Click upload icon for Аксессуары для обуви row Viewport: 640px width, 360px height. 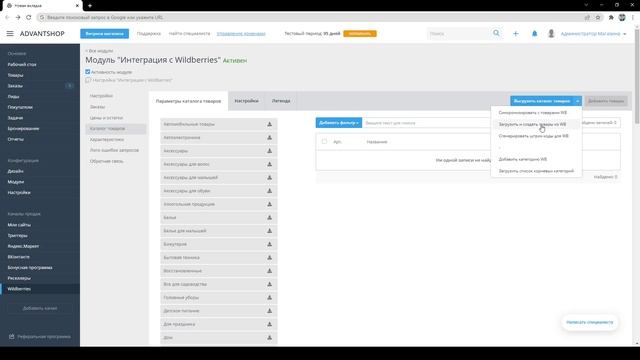(269, 191)
